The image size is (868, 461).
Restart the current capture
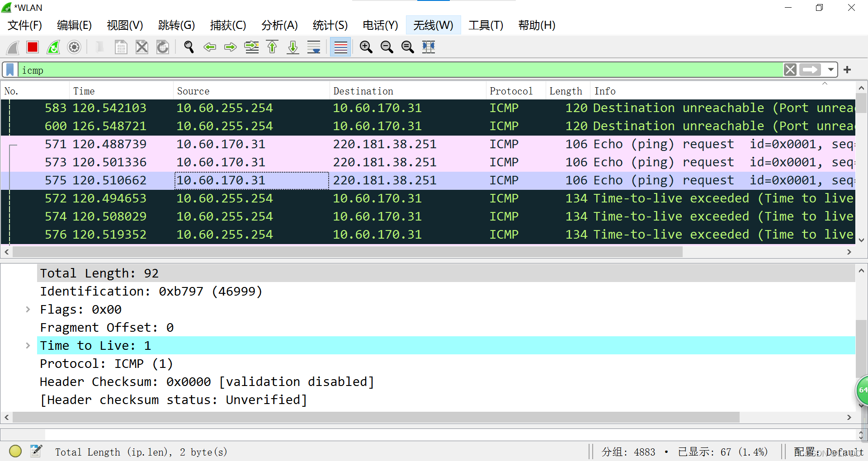click(53, 47)
